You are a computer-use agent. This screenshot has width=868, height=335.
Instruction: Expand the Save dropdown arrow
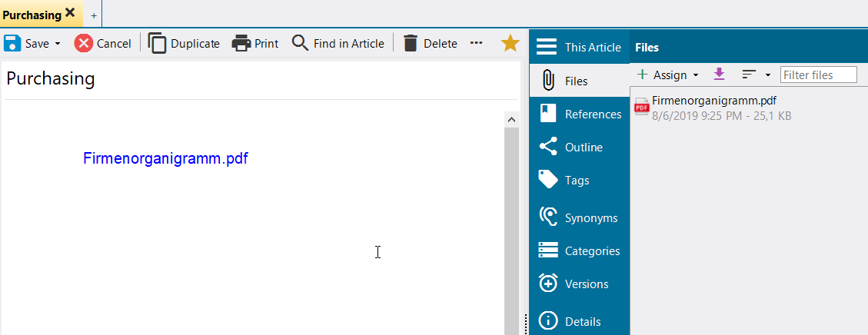pyautogui.click(x=58, y=45)
